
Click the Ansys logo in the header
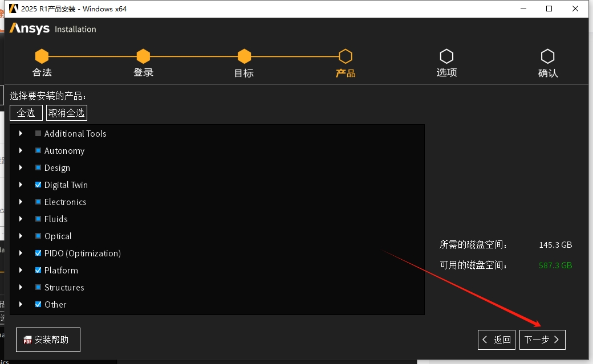click(30, 28)
